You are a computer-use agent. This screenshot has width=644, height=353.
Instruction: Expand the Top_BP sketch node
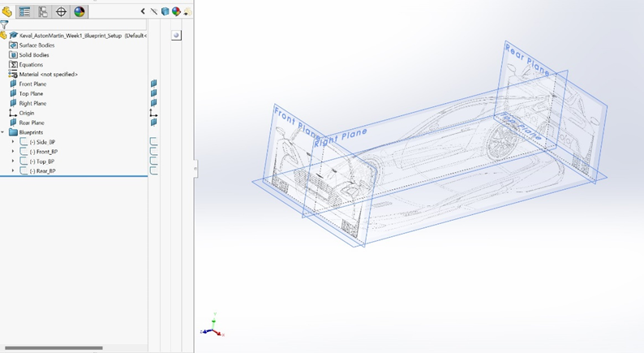[x=13, y=161]
